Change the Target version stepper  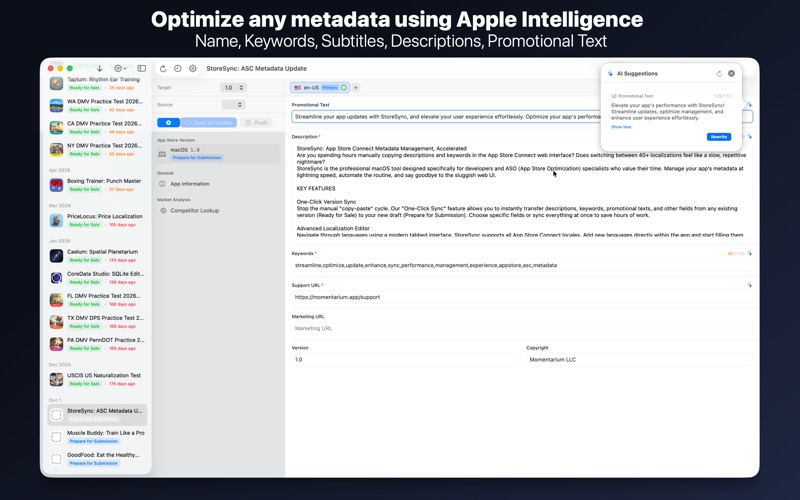tap(234, 88)
